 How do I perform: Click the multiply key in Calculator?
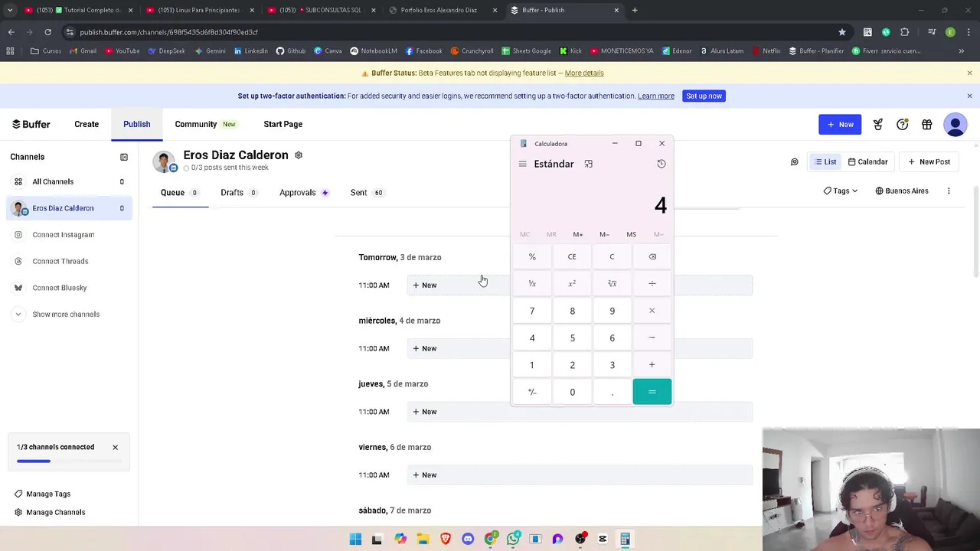[x=652, y=311]
